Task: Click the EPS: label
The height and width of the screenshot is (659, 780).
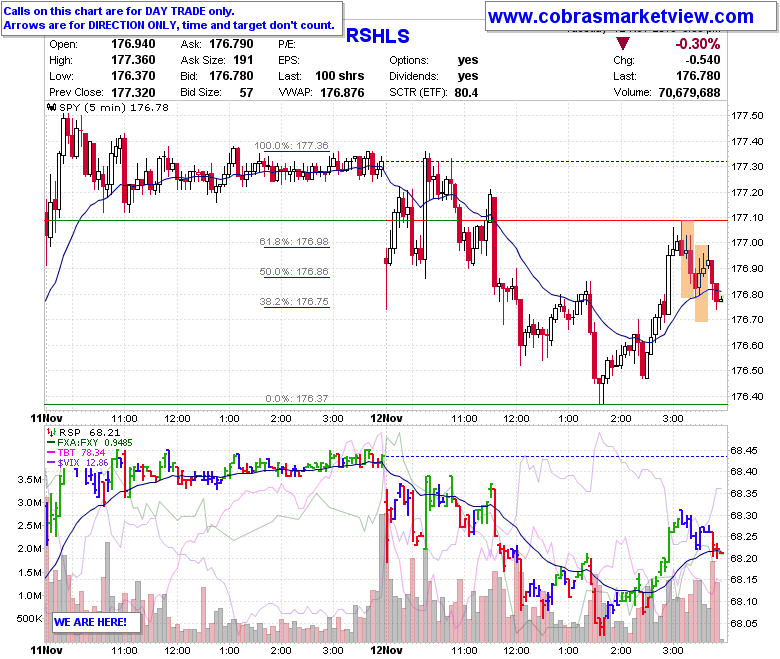Action: pos(289,60)
